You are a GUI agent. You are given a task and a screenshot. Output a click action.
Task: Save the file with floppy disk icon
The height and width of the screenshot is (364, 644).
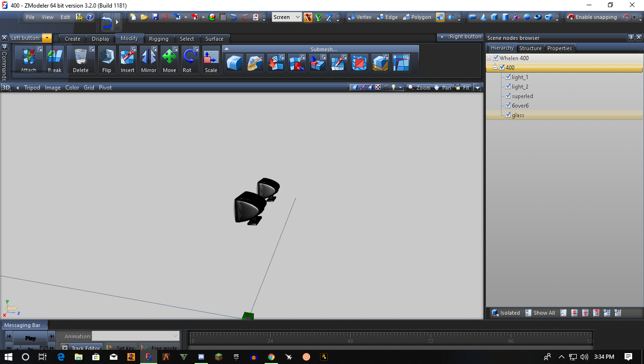tap(155, 17)
